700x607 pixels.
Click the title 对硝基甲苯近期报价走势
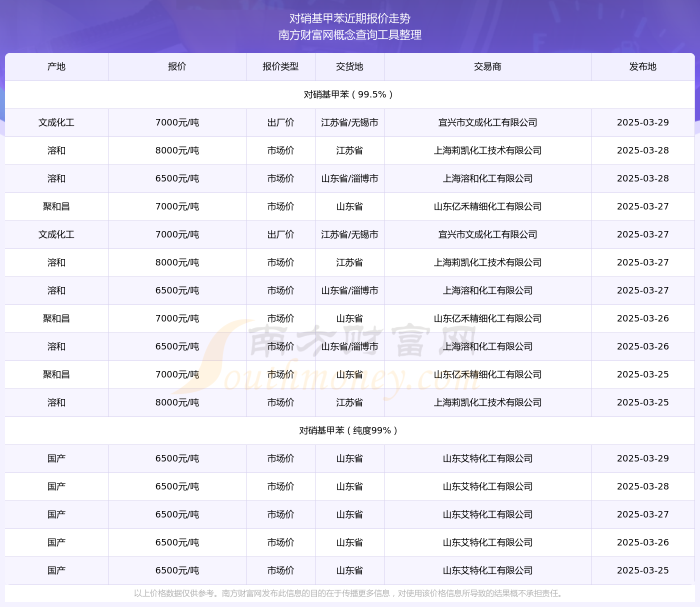point(350,18)
